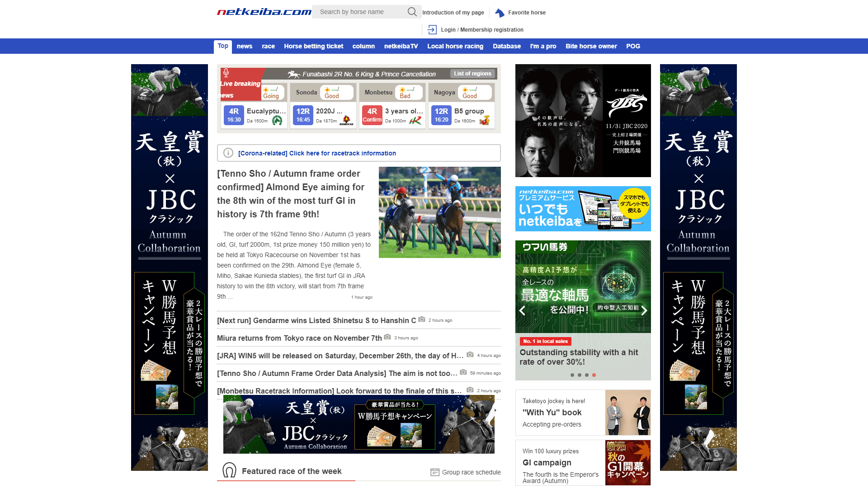
Task: Show next slide in AI prediction carousel
Action: [x=644, y=310]
